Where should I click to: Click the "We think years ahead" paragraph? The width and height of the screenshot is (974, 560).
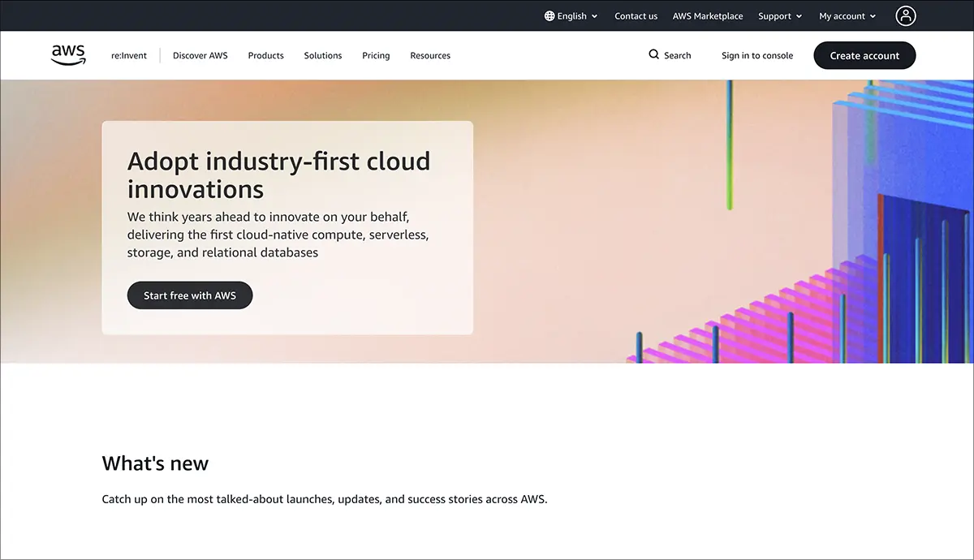coord(278,235)
